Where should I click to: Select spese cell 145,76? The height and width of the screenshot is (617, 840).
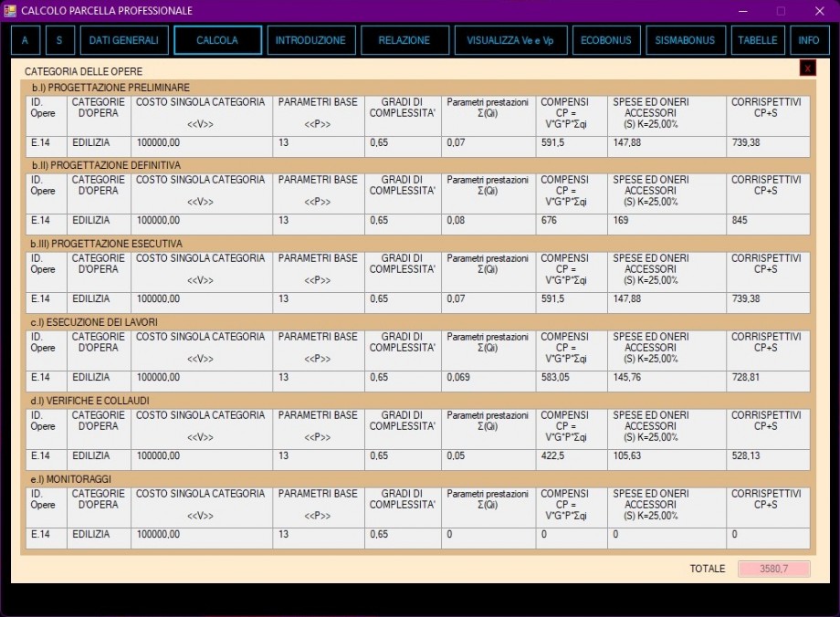pyautogui.click(x=667, y=382)
